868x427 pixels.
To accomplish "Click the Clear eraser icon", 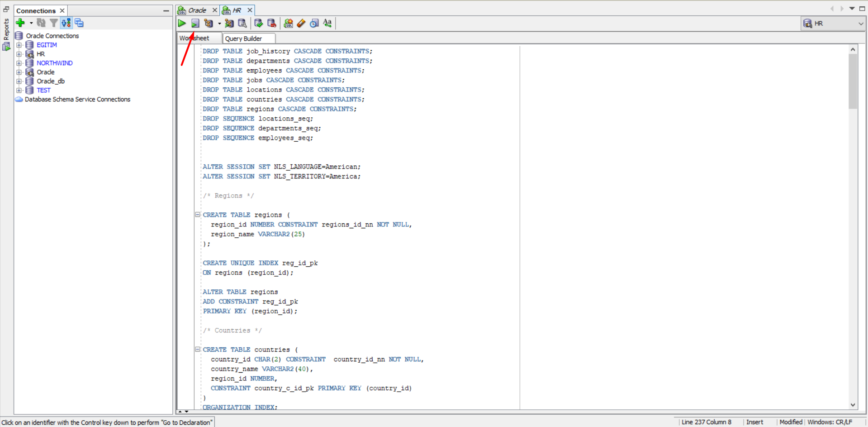I will coord(301,23).
